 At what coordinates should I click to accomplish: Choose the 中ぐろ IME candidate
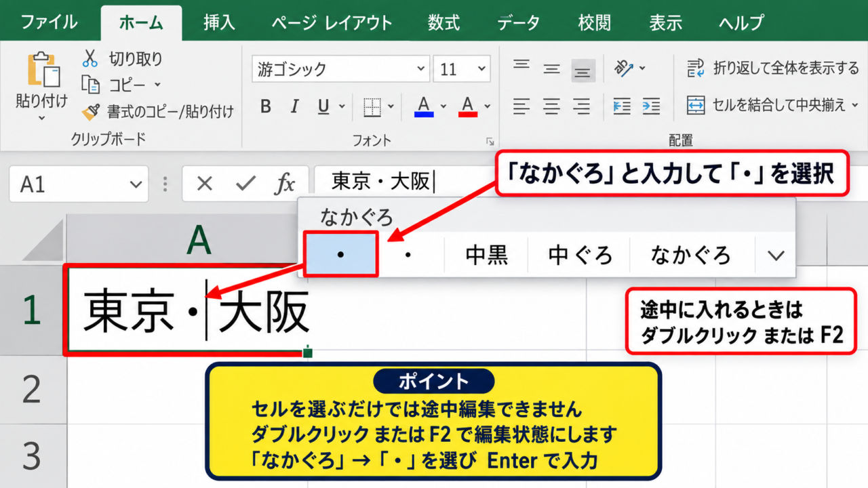click(x=580, y=255)
